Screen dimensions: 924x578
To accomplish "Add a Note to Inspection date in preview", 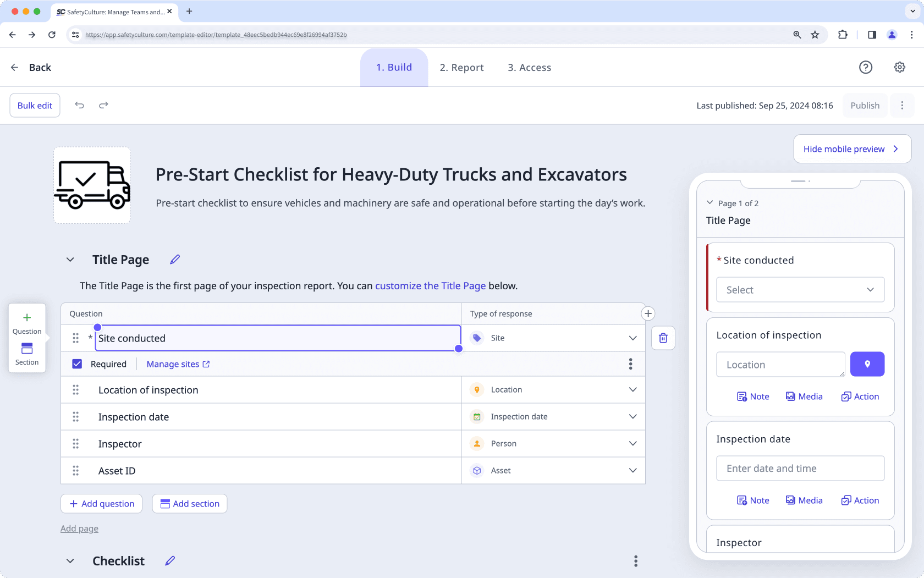I will (753, 500).
